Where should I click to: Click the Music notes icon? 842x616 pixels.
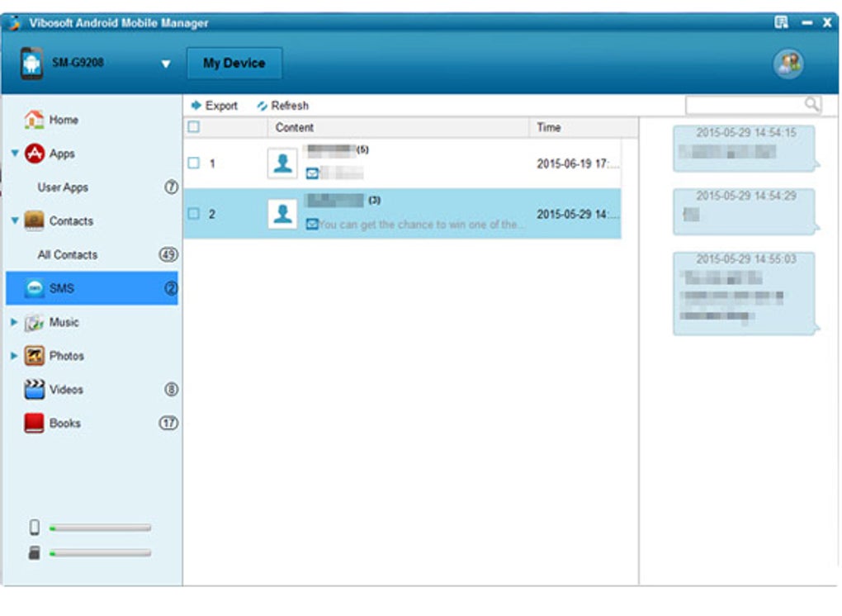[35, 322]
